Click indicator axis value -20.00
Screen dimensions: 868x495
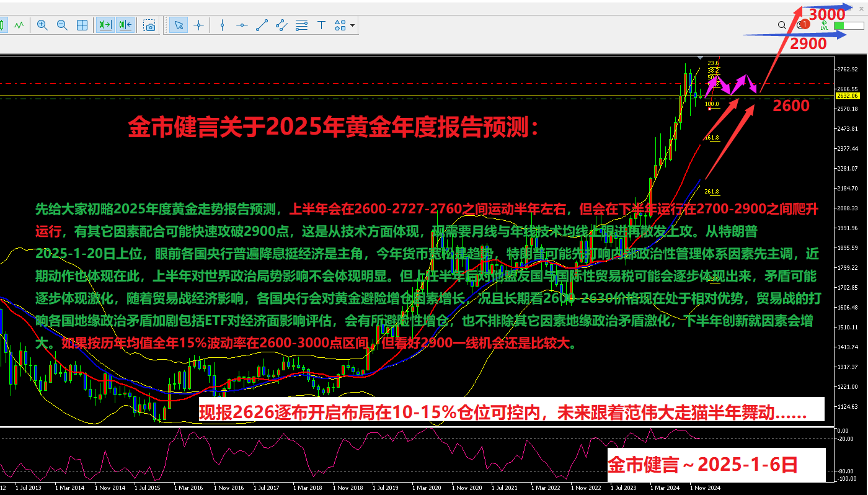(844, 439)
